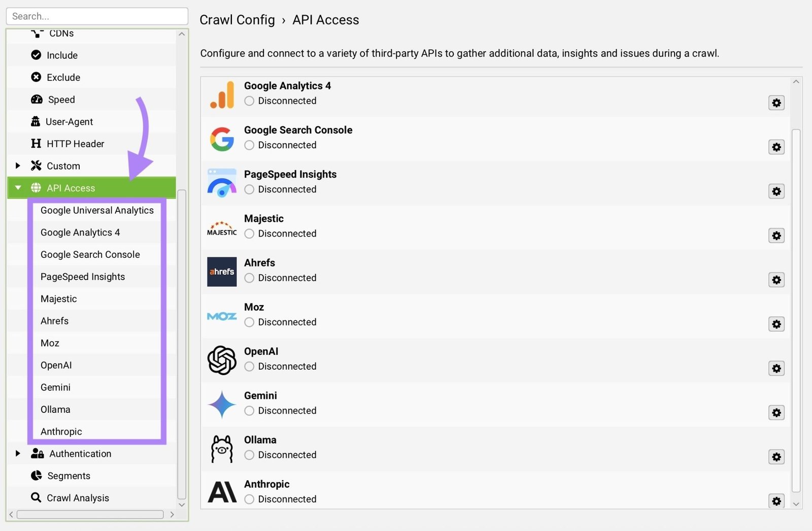Open settings gear for Ahrefs
The width and height of the screenshot is (812, 531).
click(776, 280)
